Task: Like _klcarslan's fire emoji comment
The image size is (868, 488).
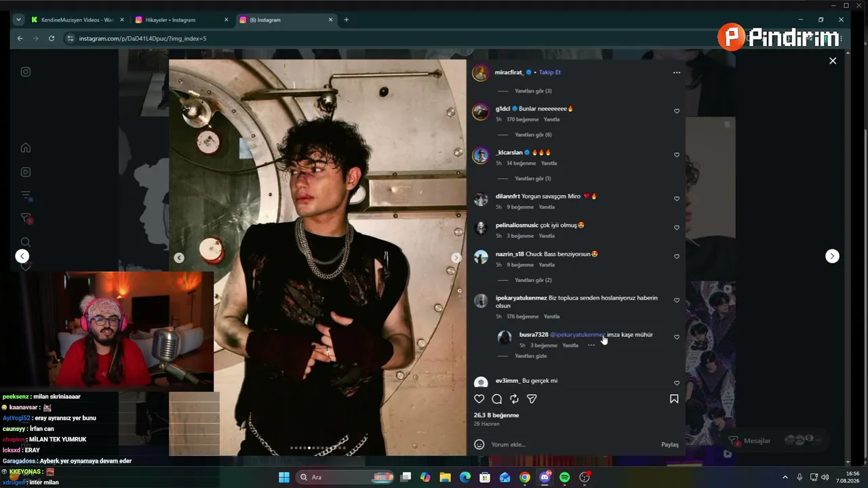Action: [677, 155]
